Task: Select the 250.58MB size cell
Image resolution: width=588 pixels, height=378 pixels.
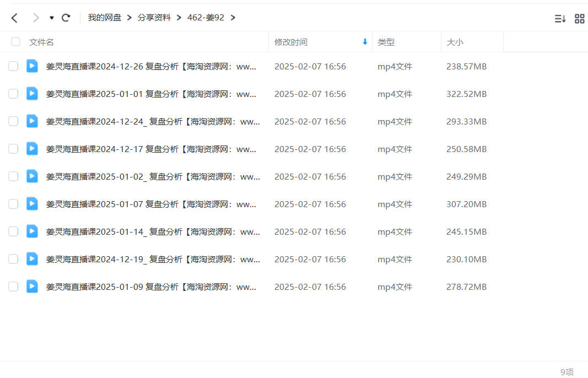Action: click(467, 149)
